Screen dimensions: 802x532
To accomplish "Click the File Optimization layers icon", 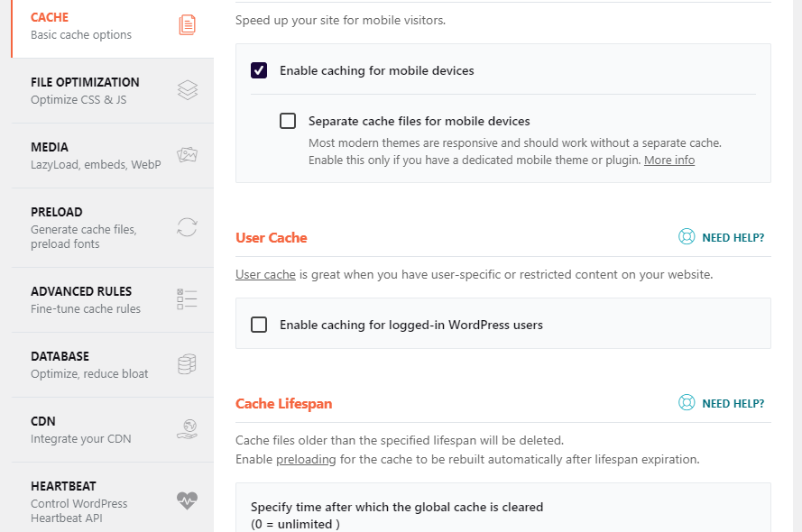I will (x=188, y=90).
